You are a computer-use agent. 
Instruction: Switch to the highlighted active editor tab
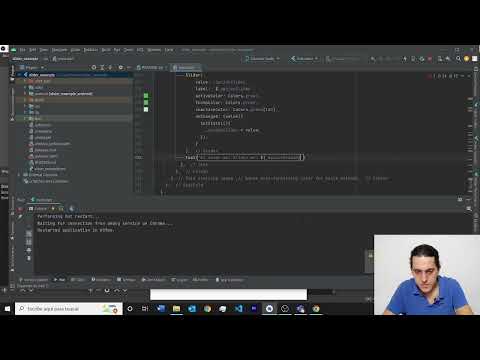point(186,68)
